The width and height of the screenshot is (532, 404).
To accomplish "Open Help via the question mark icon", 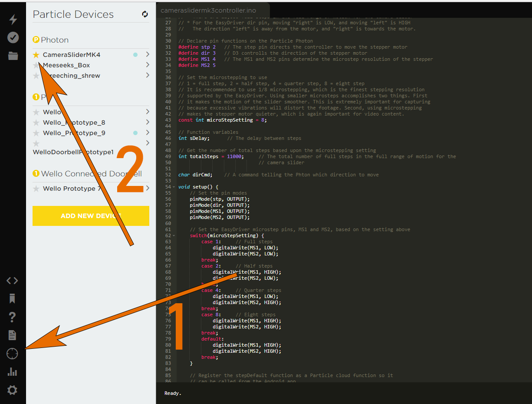I will tap(12, 317).
